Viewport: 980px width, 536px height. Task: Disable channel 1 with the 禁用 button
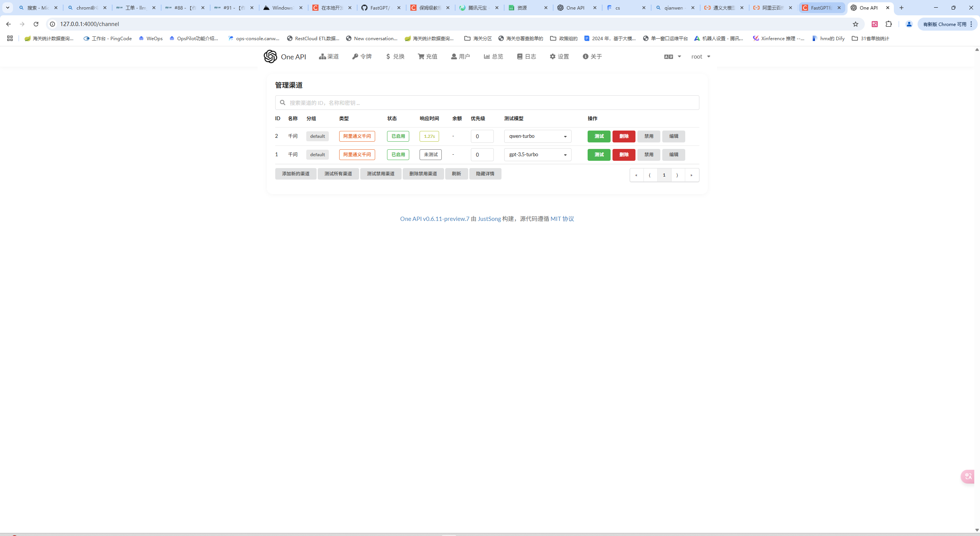tap(648, 155)
